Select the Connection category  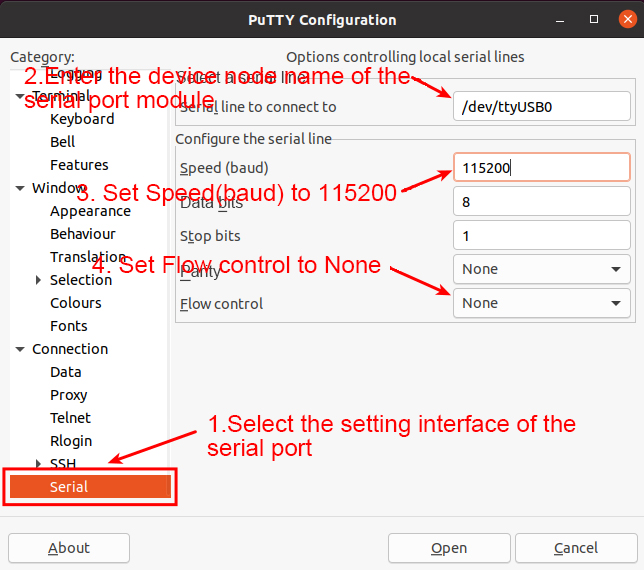click(70, 349)
